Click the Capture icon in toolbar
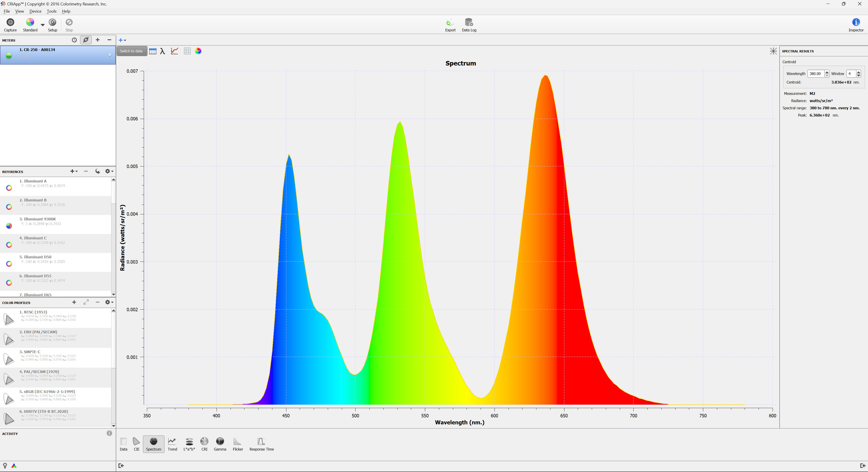Viewport: 868px width, 472px height. (10, 22)
